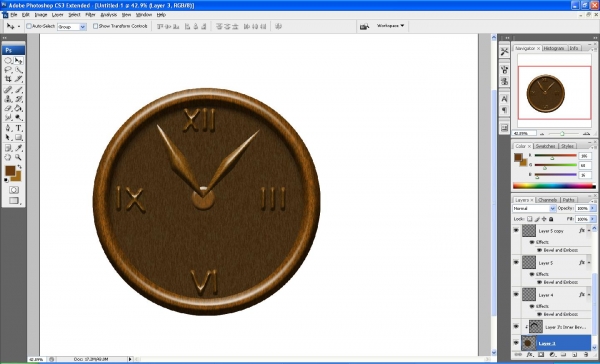Collapse effects of Layer 5
Viewport: 600px width, 364px height.
[x=589, y=263]
